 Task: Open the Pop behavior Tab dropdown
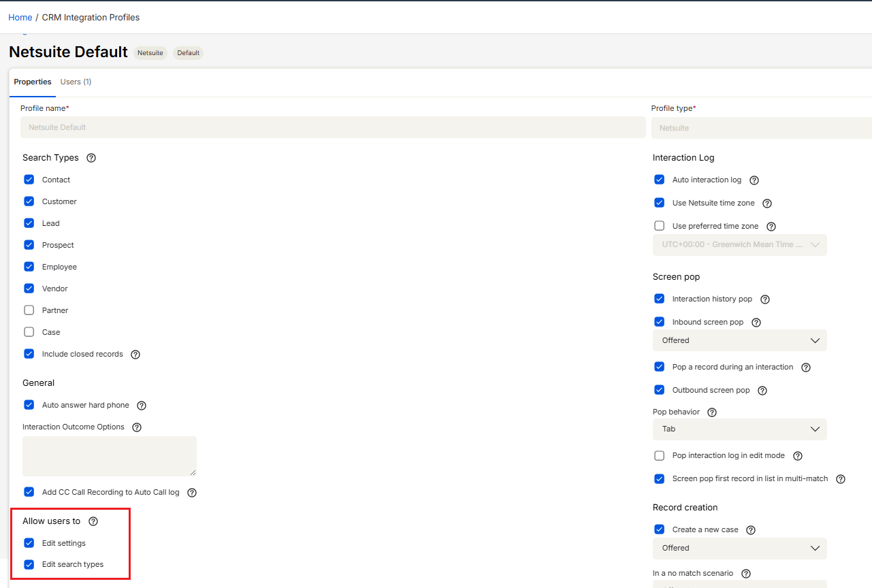pyautogui.click(x=740, y=429)
